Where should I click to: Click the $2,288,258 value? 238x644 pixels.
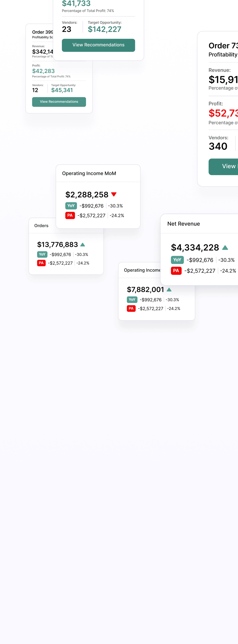tap(87, 194)
